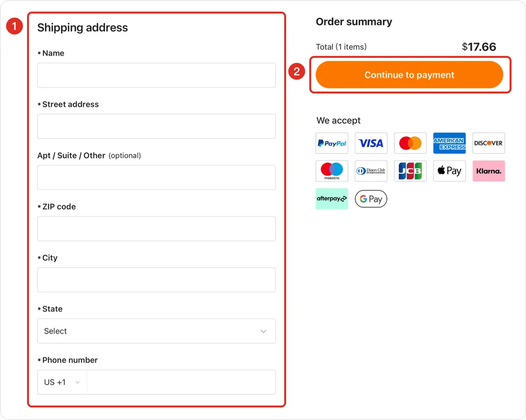The height and width of the screenshot is (420, 526).
Task: Click into the City text field
Action: (156, 279)
